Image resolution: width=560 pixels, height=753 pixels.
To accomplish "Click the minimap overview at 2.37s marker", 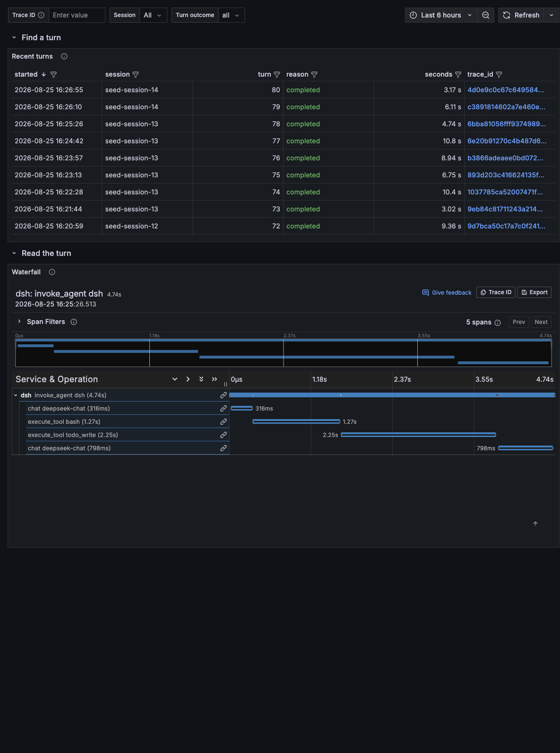I will pos(284,353).
